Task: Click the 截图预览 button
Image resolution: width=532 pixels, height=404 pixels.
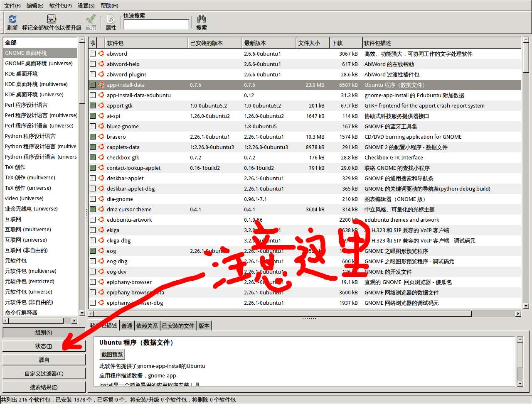Action: coord(112,355)
